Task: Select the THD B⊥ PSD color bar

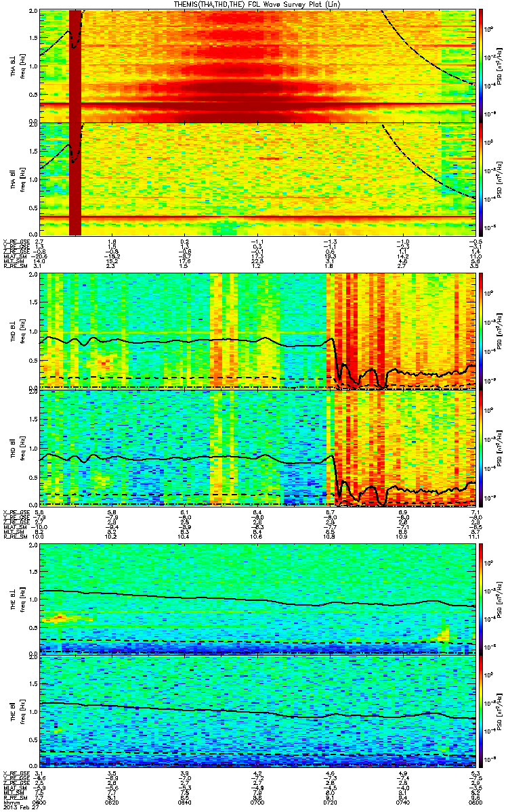Action: coord(482,332)
